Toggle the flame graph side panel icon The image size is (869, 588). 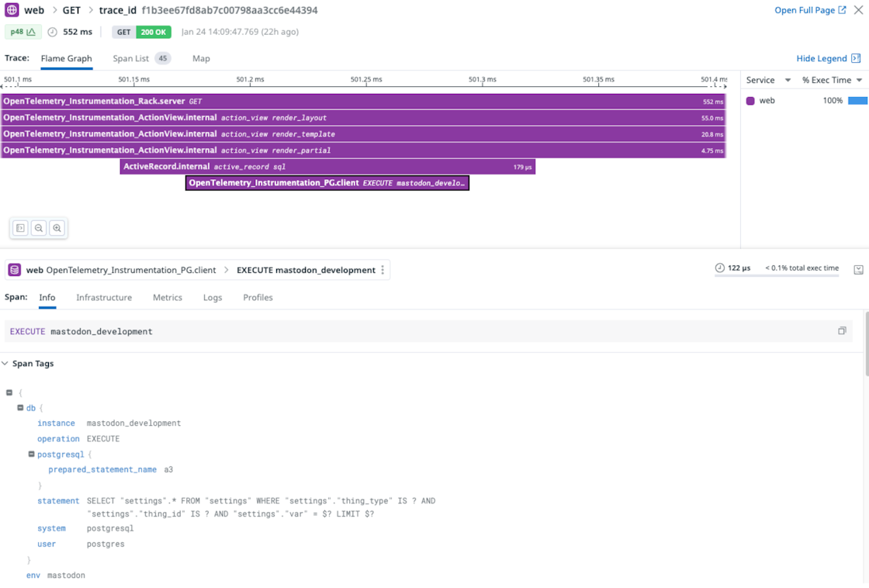[x=20, y=228]
